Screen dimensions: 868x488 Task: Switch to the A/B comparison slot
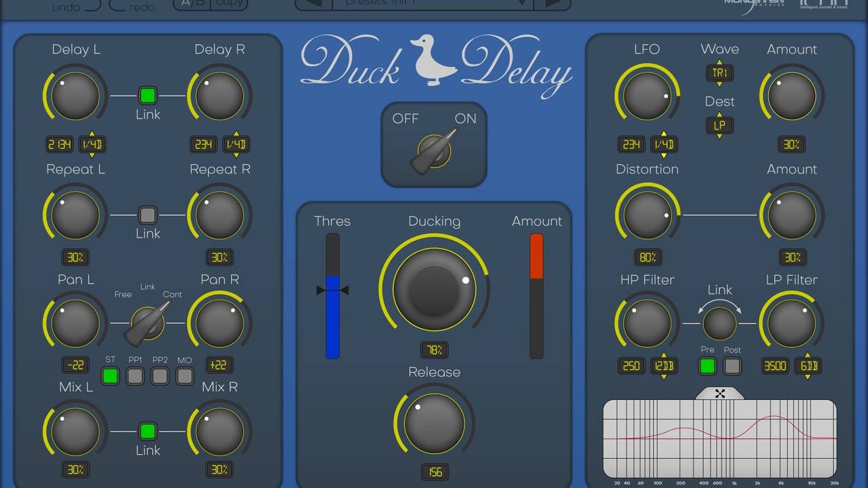click(x=192, y=3)
